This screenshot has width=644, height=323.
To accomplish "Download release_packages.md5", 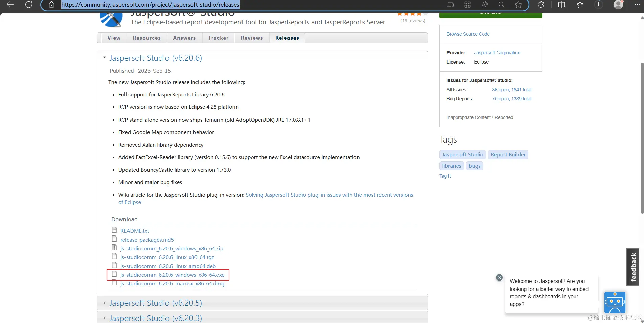I will point(147,240).
